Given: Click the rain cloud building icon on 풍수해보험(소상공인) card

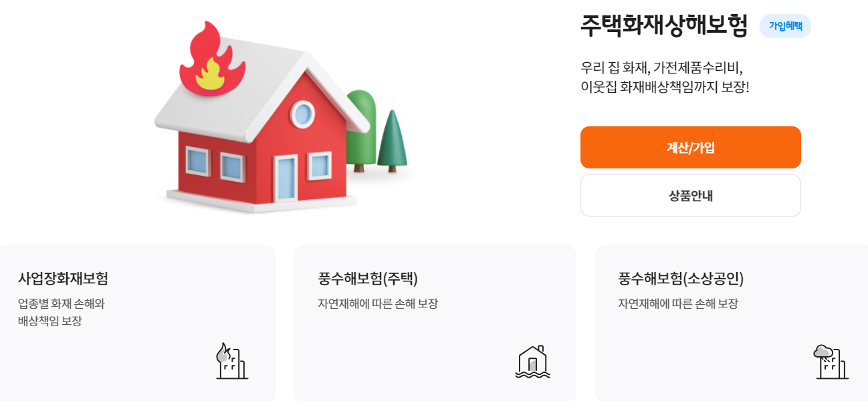Looking at the screenshot, I should click(x=833, y=363).
